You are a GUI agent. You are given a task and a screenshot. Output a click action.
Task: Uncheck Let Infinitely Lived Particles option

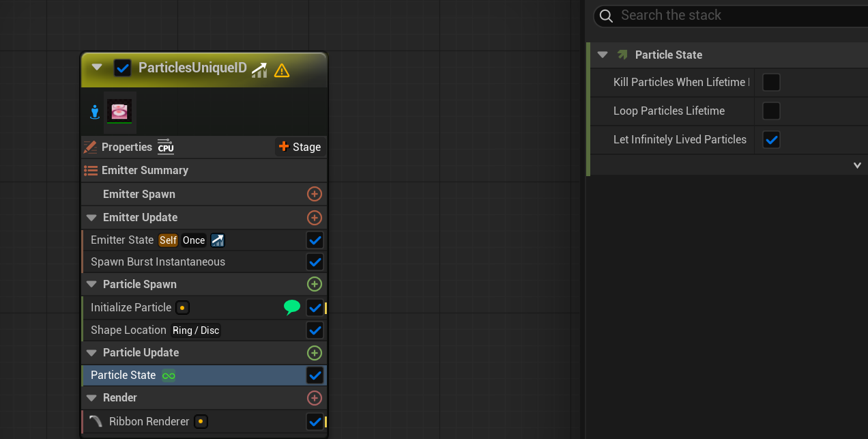(771, 140)
